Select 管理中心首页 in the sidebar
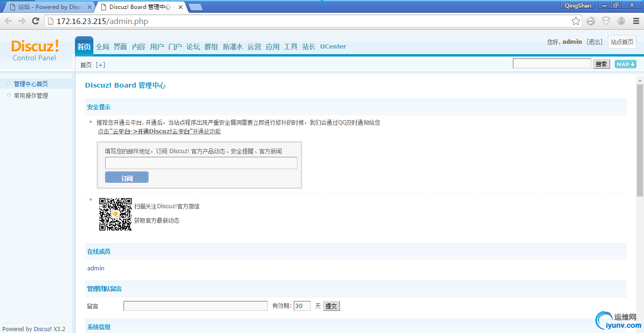This screenshot has height=333, width=644. point(31,84)
